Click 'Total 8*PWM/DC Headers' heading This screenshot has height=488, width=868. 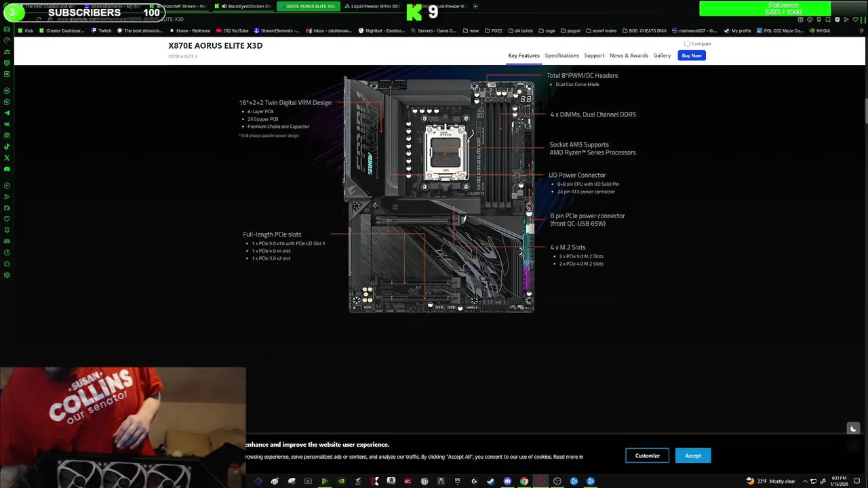tap(582, 75)
